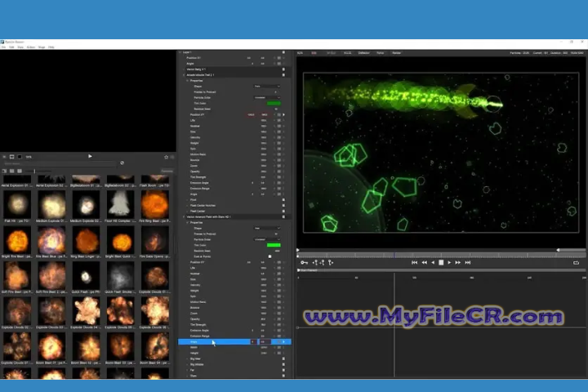Image resolution: width=588 pixels, height=392 pixels.
Task: Play the emitter preview in the library panel
Action: (x=90, y=156)
